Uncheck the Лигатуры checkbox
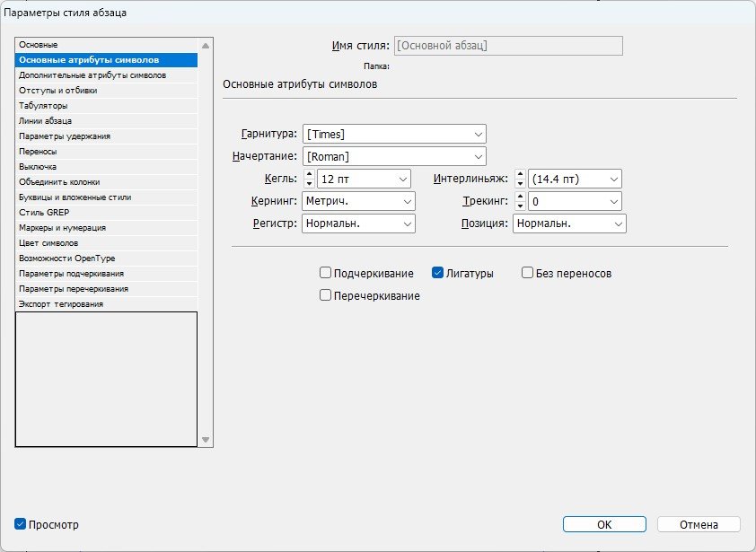 (x=438, y=273)
